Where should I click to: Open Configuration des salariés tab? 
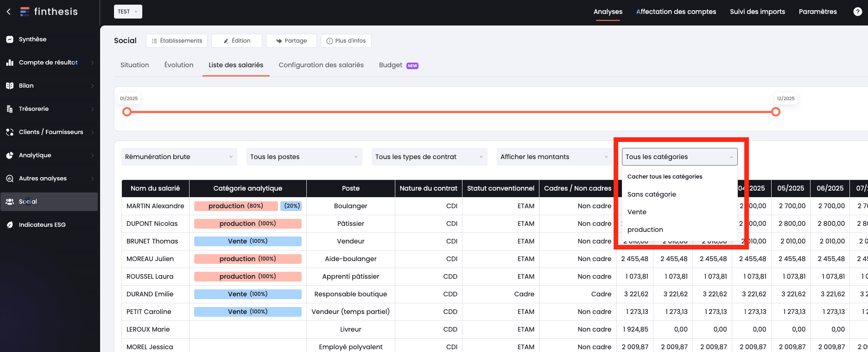pos(321,65)
